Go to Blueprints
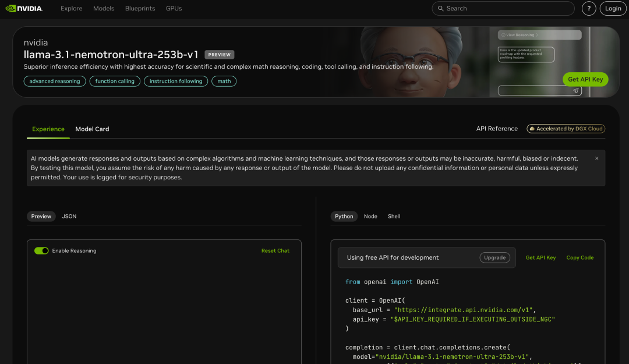The width and height of the screenshot is (629, 364). tap(140, 8)
